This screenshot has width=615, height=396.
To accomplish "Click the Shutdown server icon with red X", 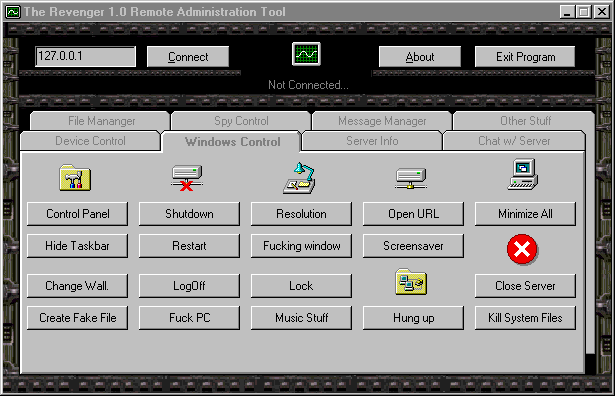I will [x=187, y=178].
